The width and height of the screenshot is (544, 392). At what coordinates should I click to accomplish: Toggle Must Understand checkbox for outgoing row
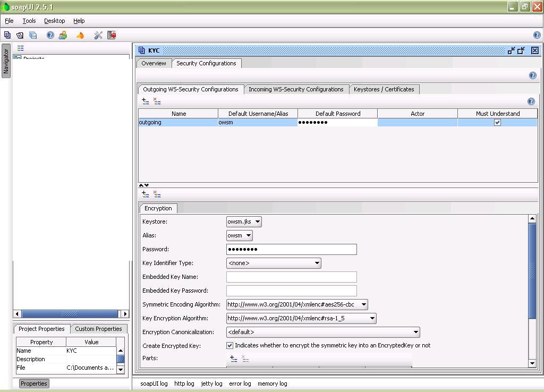(x=497, y=122)
